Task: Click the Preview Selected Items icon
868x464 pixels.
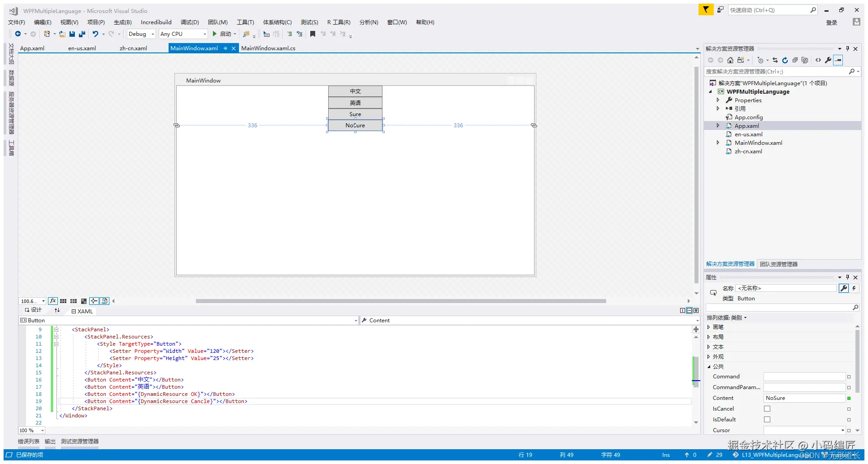Action: [838, 60]
